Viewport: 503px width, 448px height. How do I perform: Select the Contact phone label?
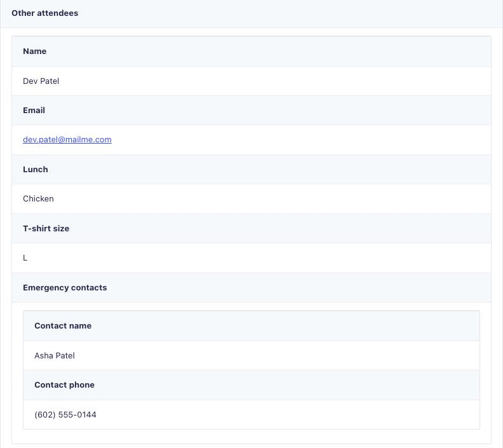tap(65, 385)
